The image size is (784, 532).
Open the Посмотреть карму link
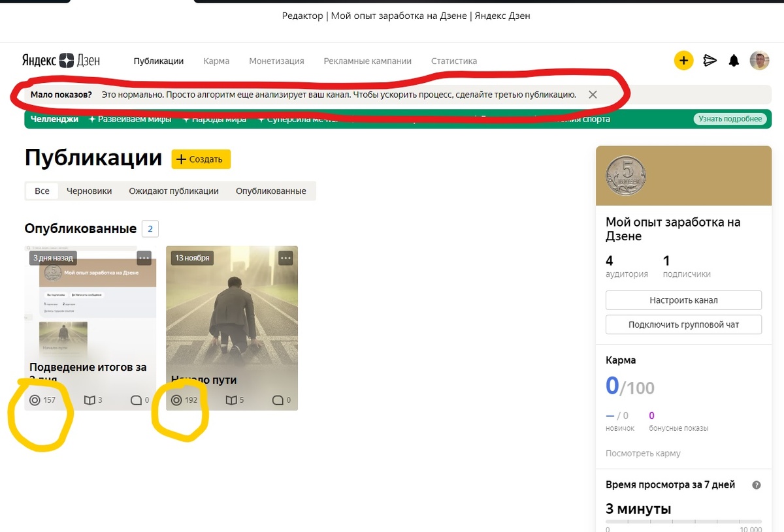[x=643, y=453]
